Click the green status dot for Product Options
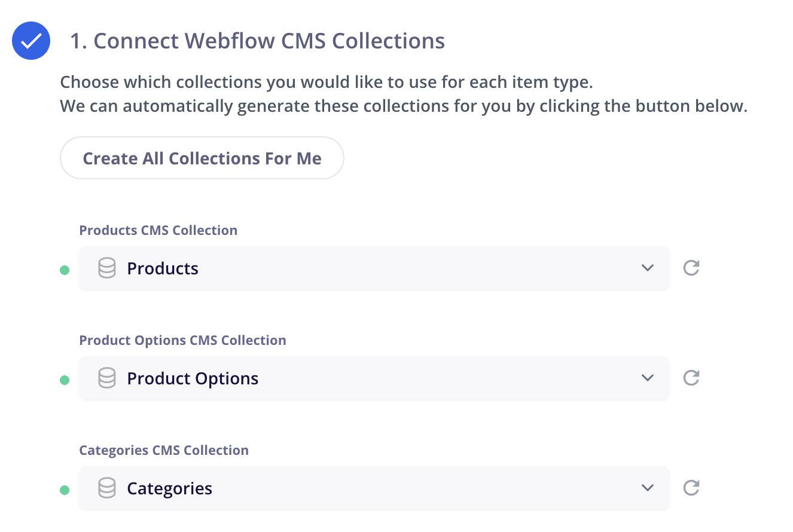793x532 pixels. pyautogui.click(x=65, y=380)
